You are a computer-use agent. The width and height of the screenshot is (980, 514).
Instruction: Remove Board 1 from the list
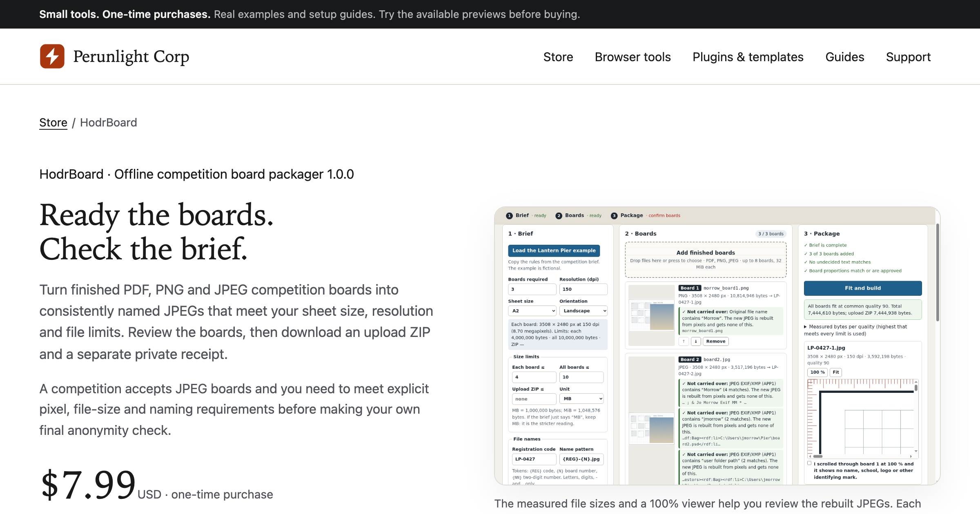pyautogui.click(x=716, y=341)
